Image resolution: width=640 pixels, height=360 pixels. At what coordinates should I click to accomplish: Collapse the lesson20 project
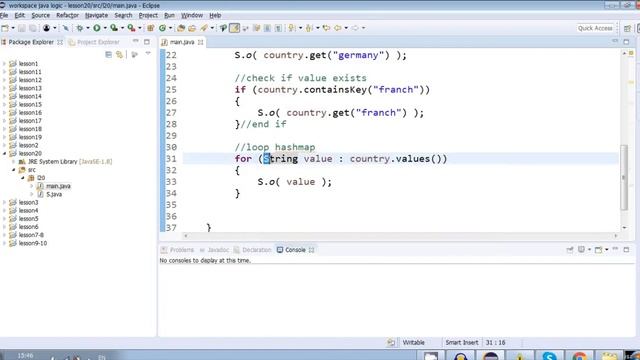click(4, 153)
